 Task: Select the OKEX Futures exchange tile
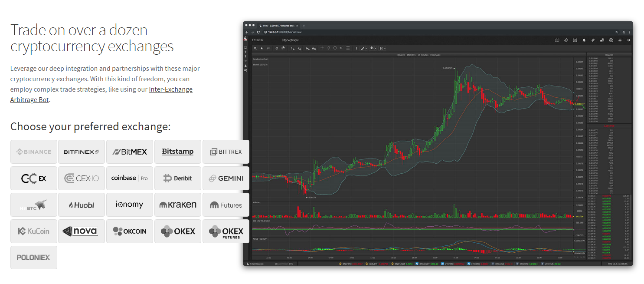(x=226, y=231)
